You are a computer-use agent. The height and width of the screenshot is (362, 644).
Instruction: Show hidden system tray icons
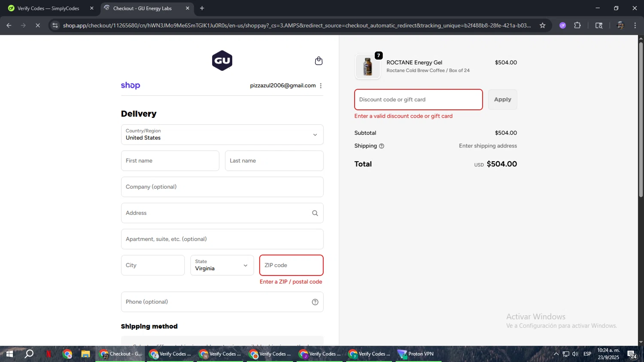click(556, 354)
